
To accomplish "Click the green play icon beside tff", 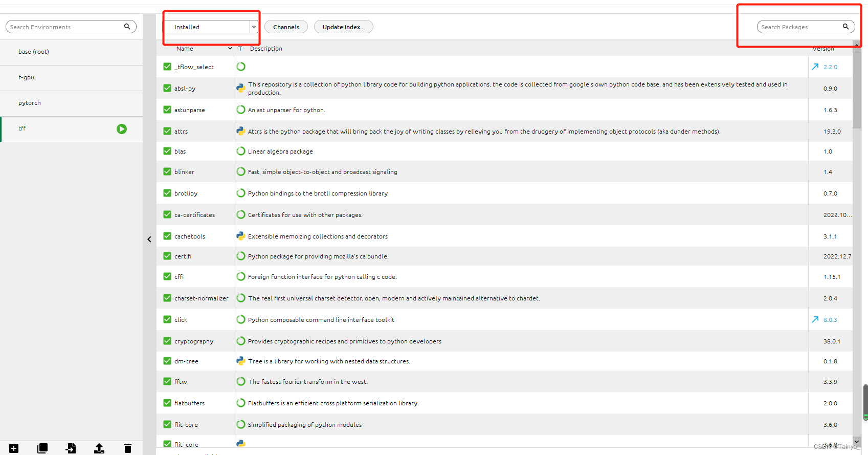I will (x=122, y=129).
